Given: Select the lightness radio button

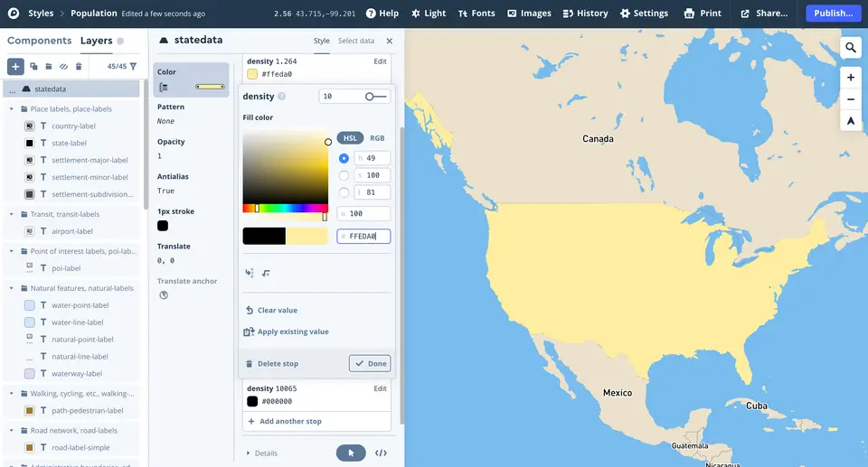Looking at the screenshot, I should 344,192.
